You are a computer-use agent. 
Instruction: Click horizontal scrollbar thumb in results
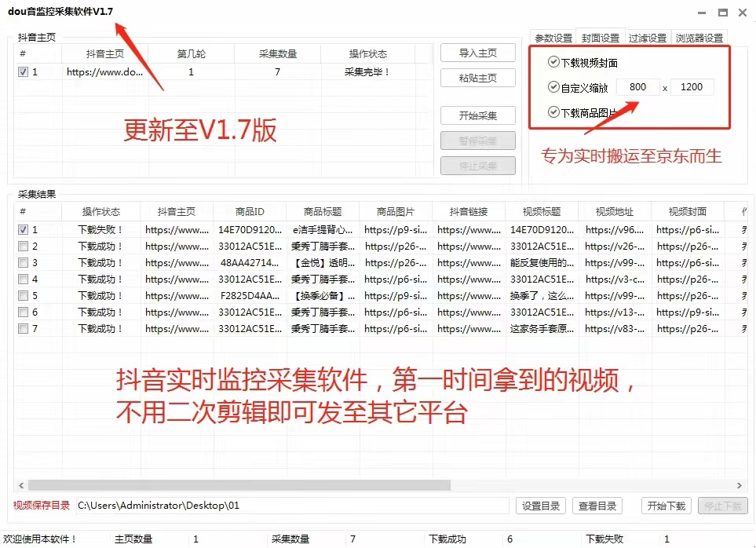click(x=239, y=485)
